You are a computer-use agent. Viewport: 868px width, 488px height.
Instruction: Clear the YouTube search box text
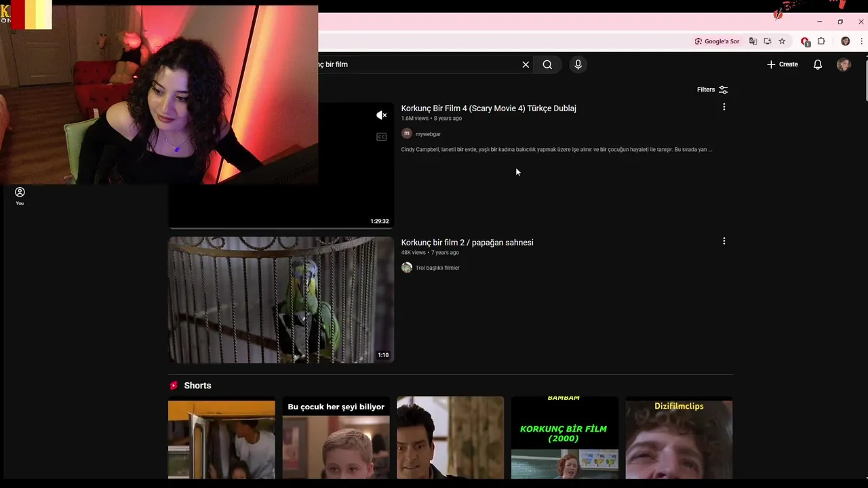coord(526,64)
